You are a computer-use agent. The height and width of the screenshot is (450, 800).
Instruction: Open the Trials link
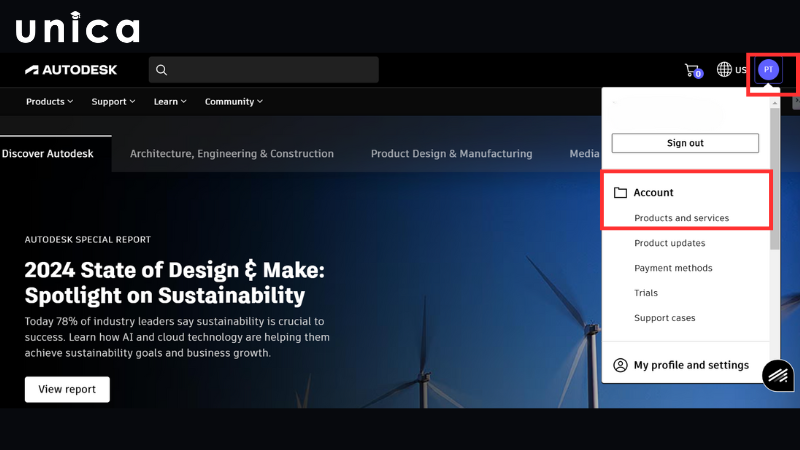click(646, 293)
